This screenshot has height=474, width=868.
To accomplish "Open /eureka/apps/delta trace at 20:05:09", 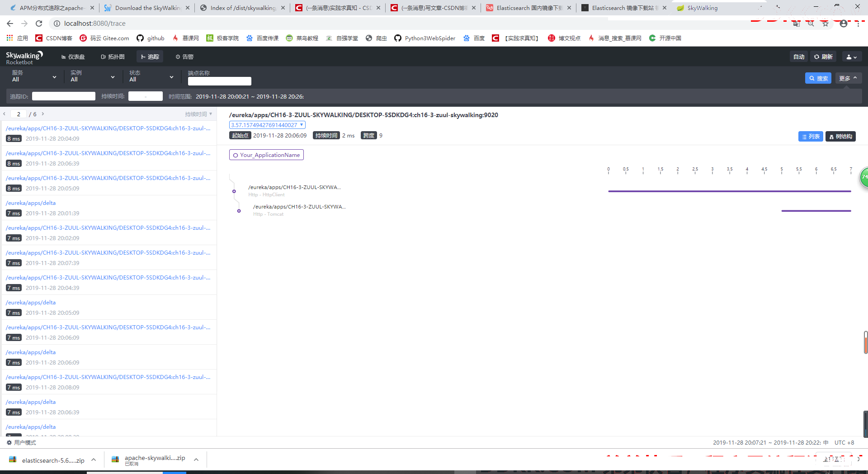I will tap(108, 307).
